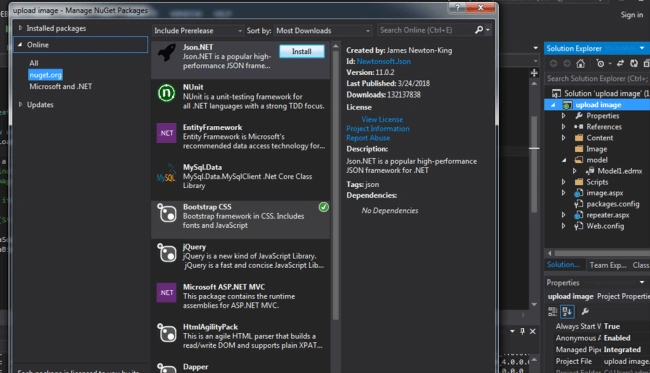This screenshot has height=373, width=650.
Task: Click the help question mark button in dialog title
Action: pos(457,7)
